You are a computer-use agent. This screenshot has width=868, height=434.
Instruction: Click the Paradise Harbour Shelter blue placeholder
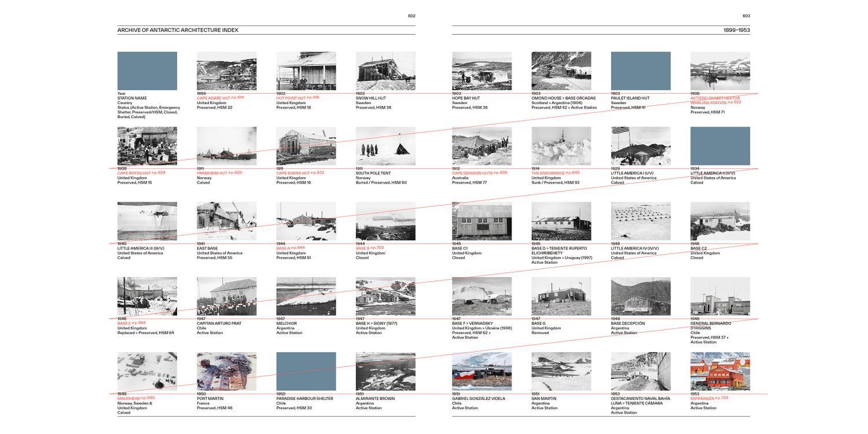pyautogui.click(x=306, y=371)
